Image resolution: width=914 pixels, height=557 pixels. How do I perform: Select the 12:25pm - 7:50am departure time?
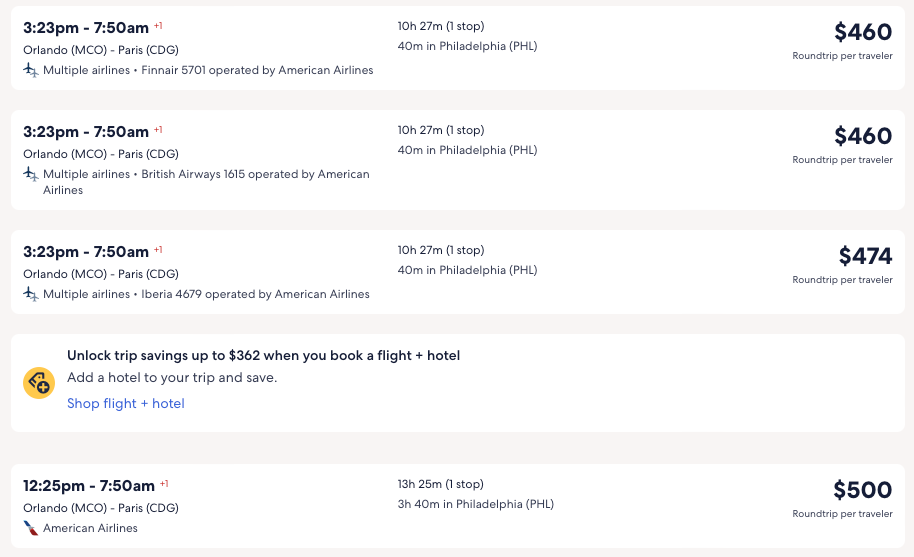[x=89, y=486]
